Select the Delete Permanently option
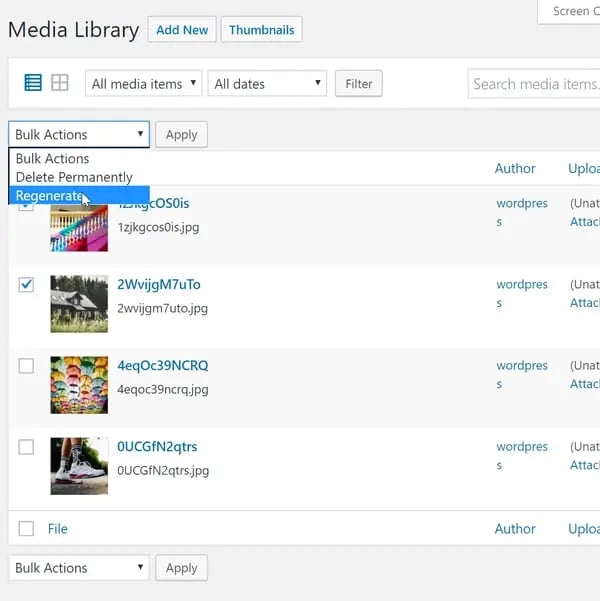The width and height of the screenshot is (600, 601). pyautogui.click(x=74, y=177)
